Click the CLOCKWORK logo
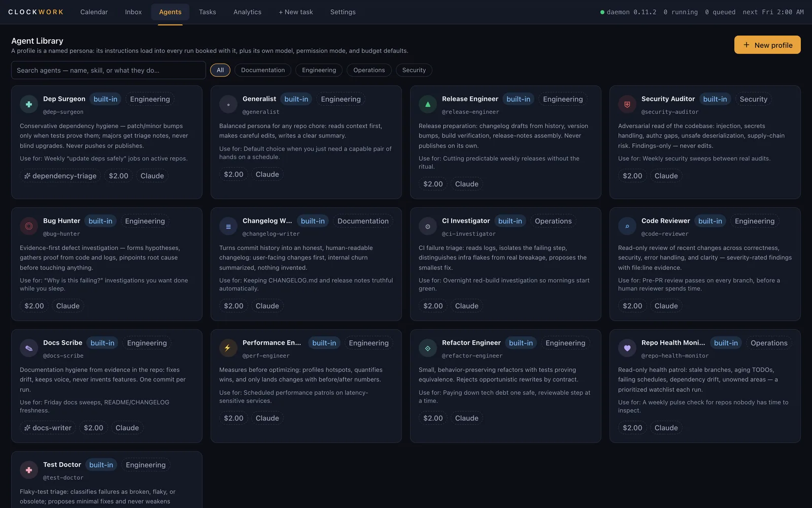The height and width of the screenshot is (508, 812). 36,12
